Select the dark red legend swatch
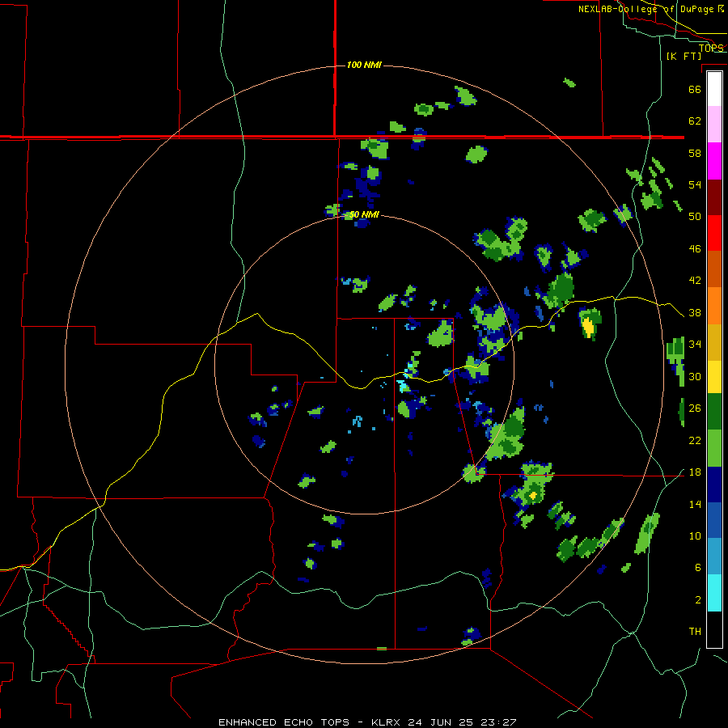The image size is (728, 728). (x=714, y=197)
